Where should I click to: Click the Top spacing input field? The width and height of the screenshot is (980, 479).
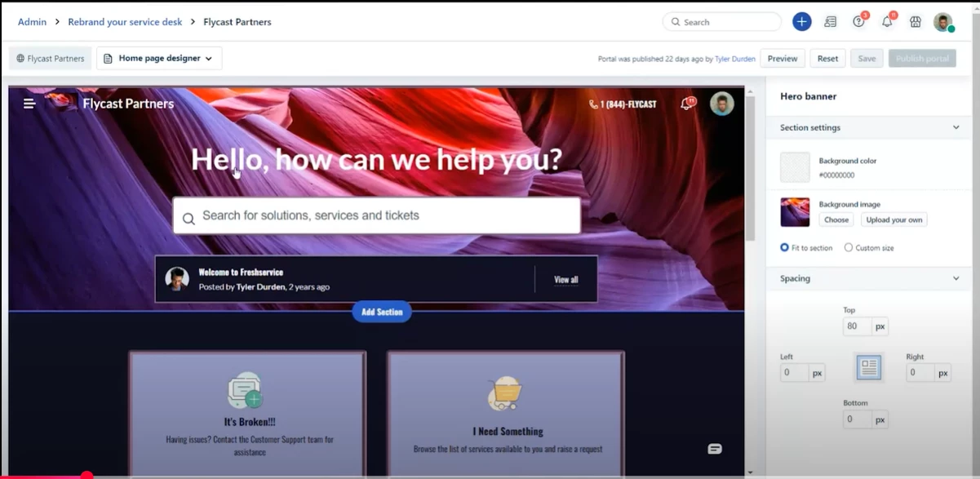coord(858,326)
